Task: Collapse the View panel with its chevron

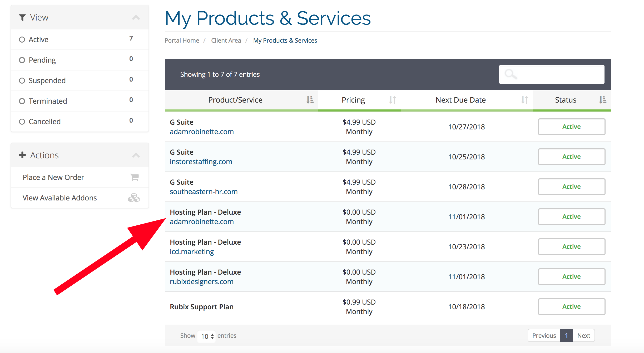Action: click(x=136, y=18)
